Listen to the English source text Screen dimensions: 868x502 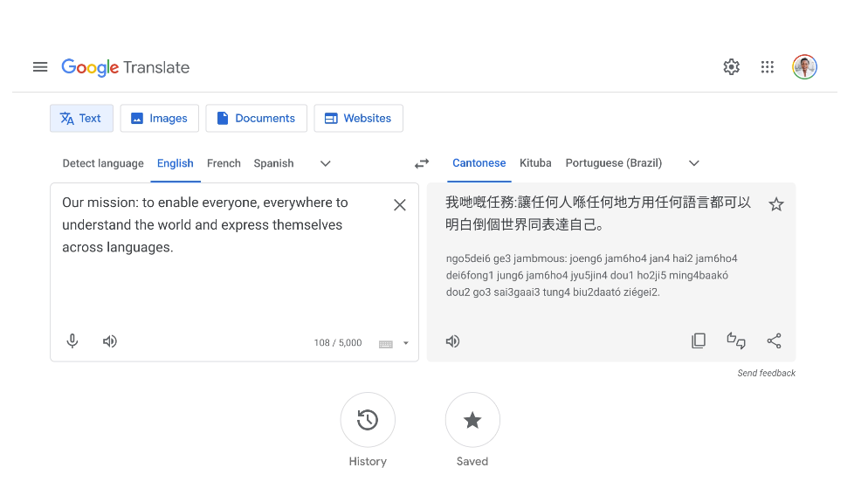110,341
